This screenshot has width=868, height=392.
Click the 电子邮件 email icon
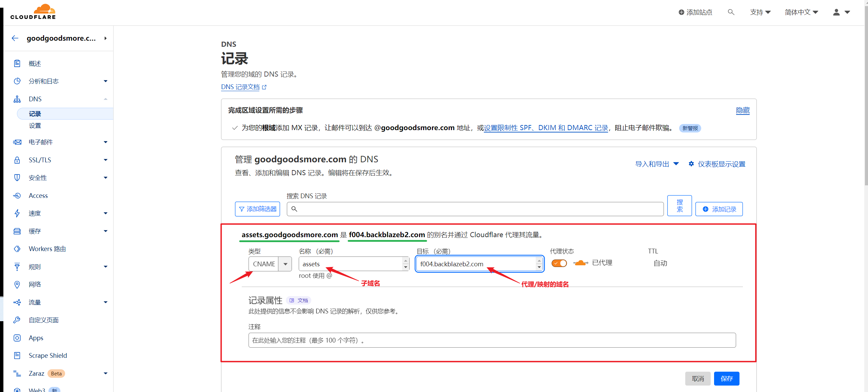click(17, 142)
